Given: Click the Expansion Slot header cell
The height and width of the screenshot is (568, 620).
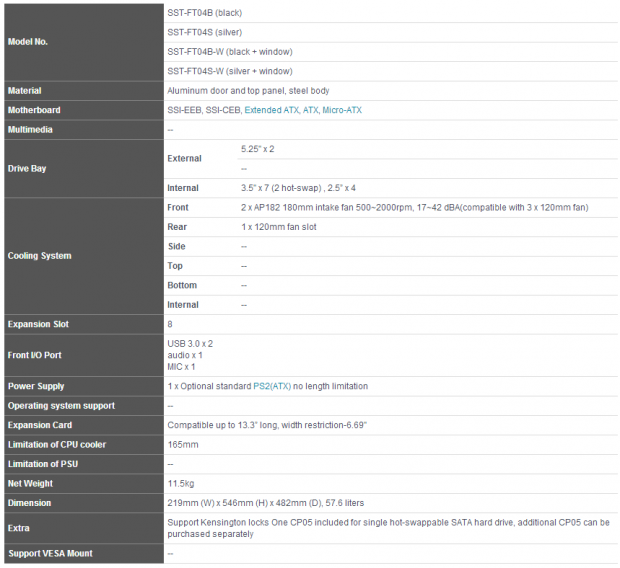Looking at the screenshot, I should point(84,324).
